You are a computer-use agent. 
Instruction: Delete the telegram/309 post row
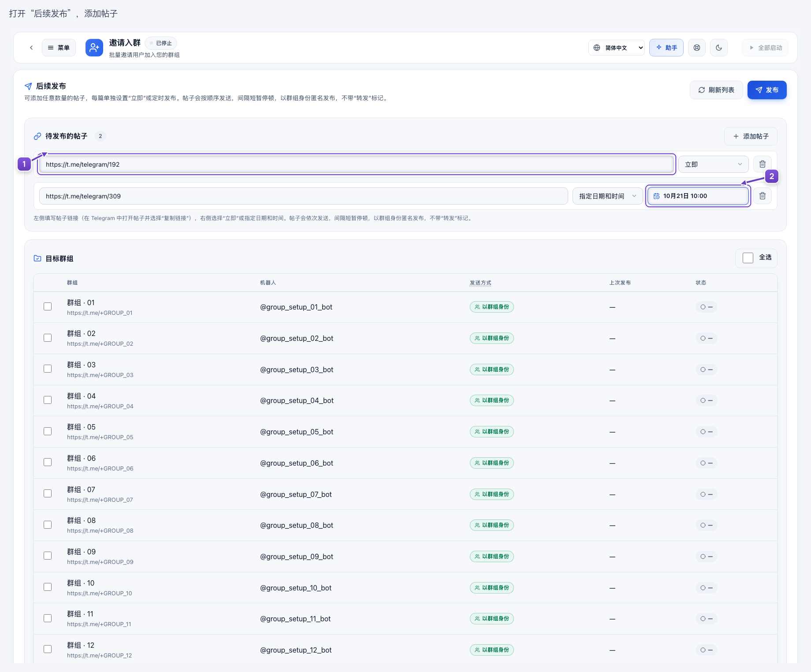763,196
